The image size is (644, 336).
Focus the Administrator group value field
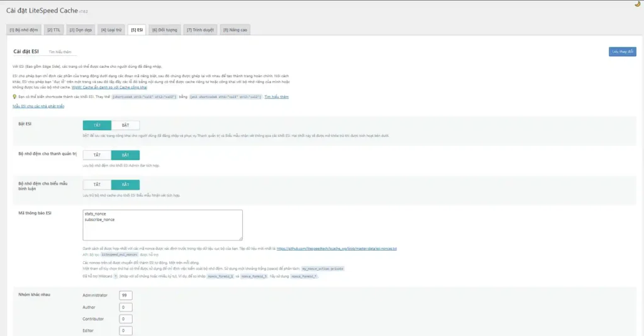coord(126,295)
